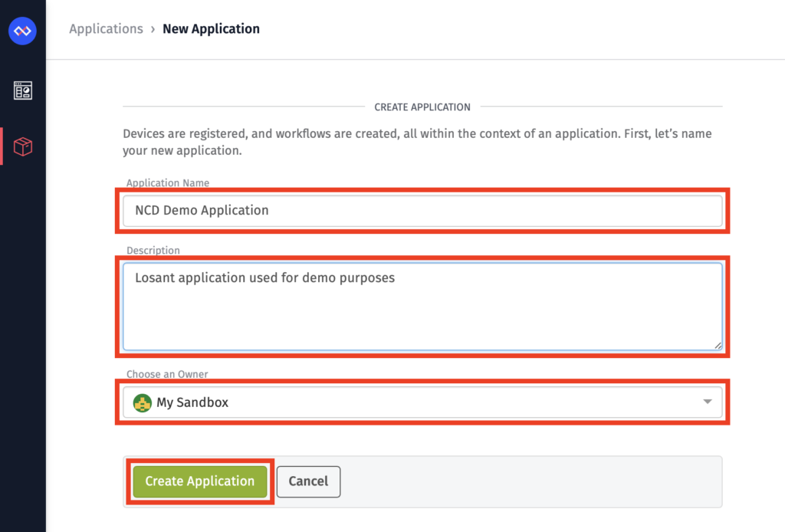Click the Losant logo icon
The height and width of the screenshot is (532, 785).
click(22, 31)
